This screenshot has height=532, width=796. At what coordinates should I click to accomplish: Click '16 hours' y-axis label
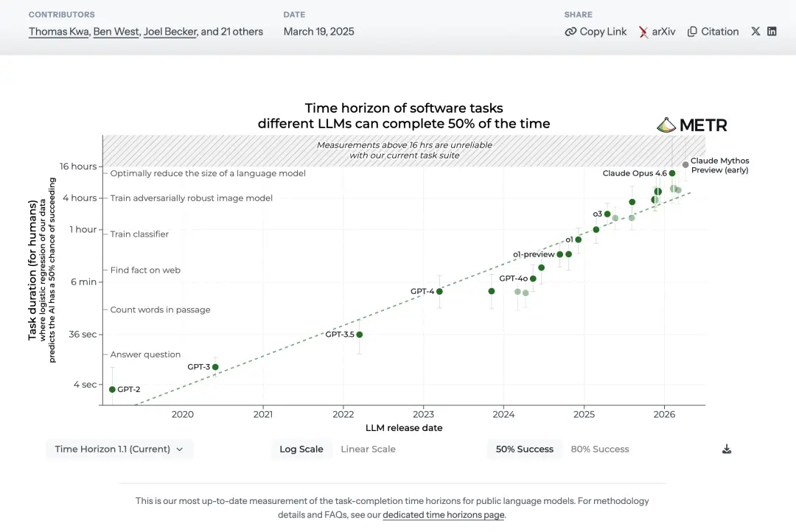[78, 166]
